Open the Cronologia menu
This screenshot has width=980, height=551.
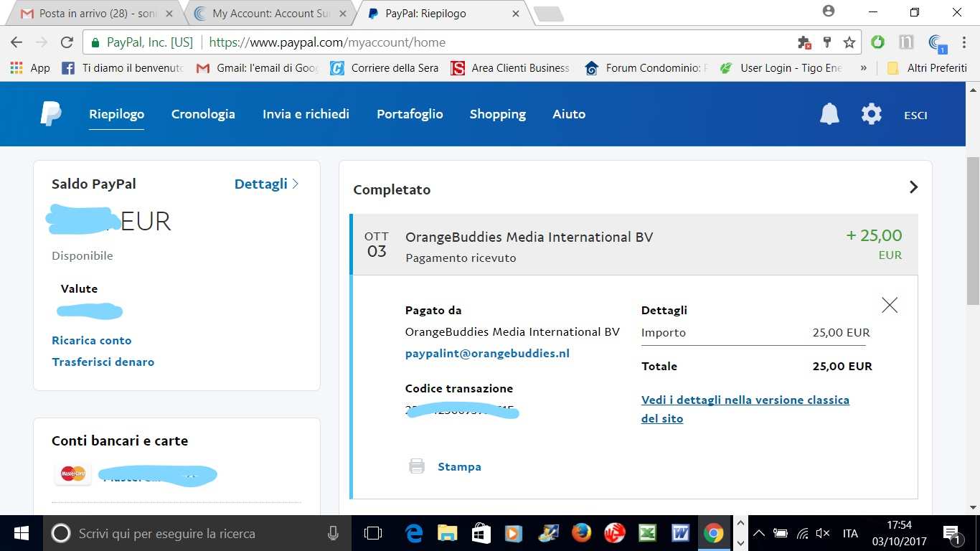[203, 114]
